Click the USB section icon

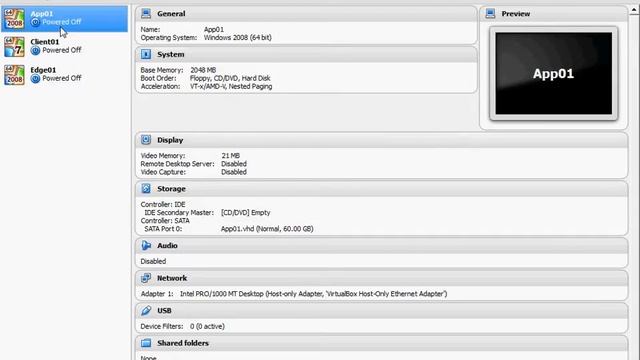coord(146,311)
